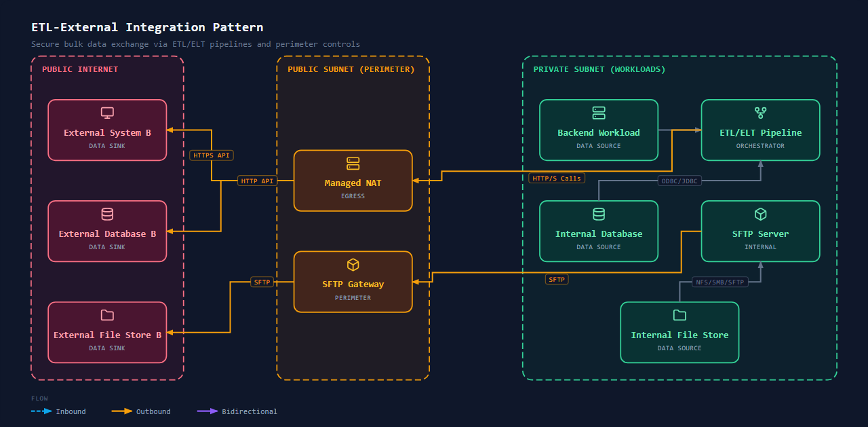Click the pipeline branch icon in ETL/ELT Pipeline
Viewport: 868px width, 427px height.
760,113
